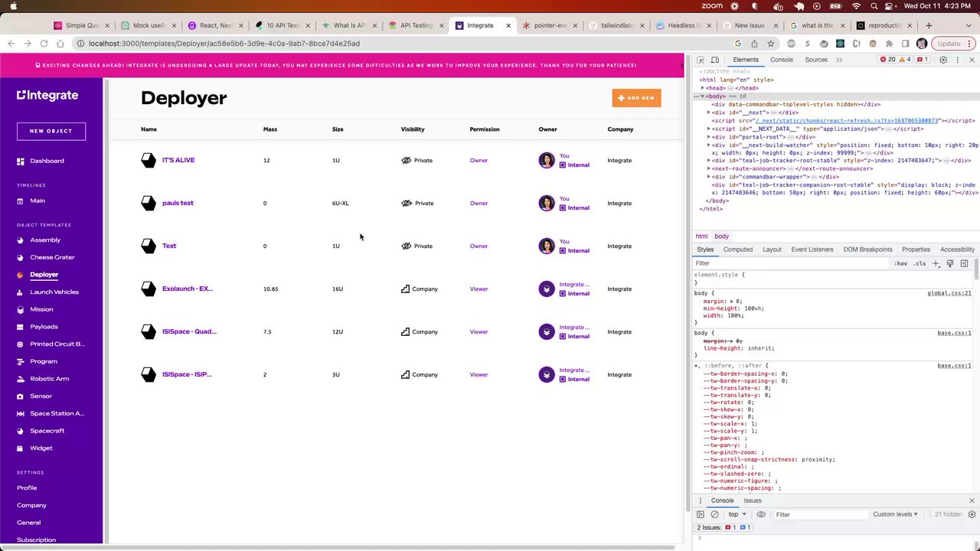Click the browser address bar URL
980x551 pixels.
[224, 44]
